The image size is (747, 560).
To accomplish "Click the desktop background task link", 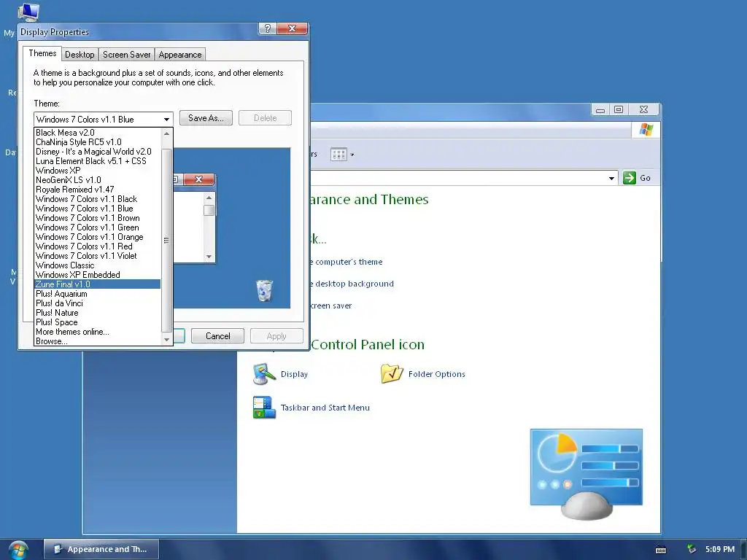I will 352,284.
